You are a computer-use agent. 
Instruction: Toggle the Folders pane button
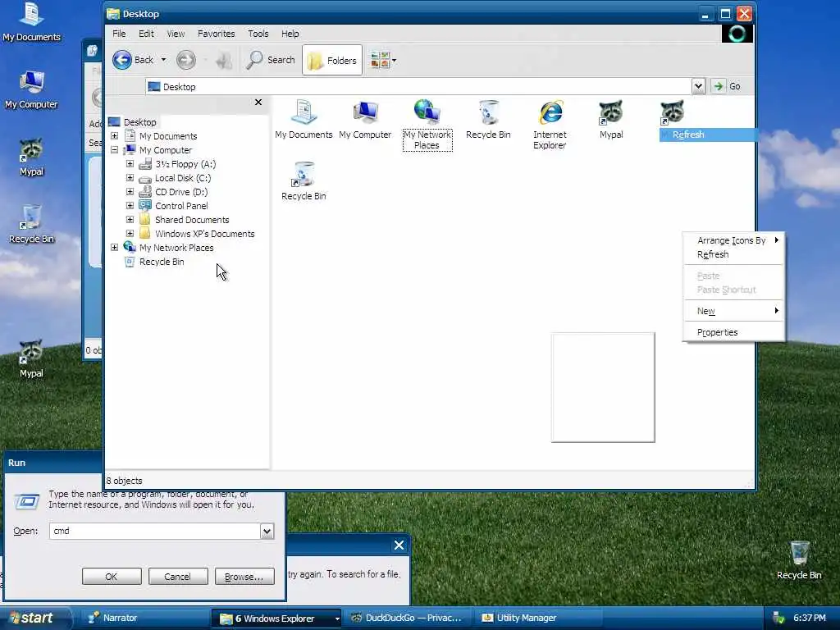click(x=332, y=60)
